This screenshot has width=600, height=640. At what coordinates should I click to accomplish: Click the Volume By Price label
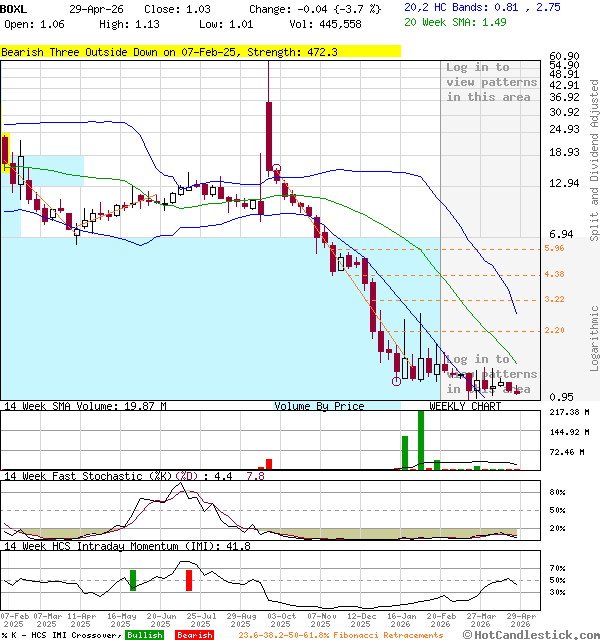(319, 406)
